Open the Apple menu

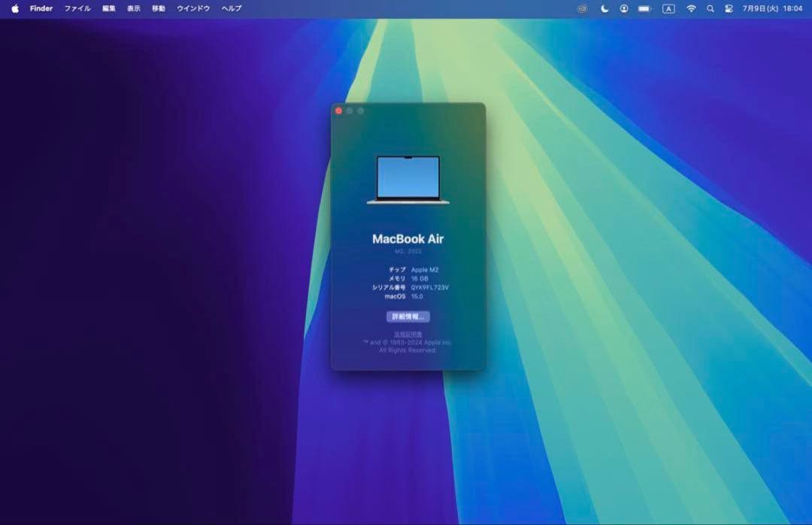pos(15,9)
